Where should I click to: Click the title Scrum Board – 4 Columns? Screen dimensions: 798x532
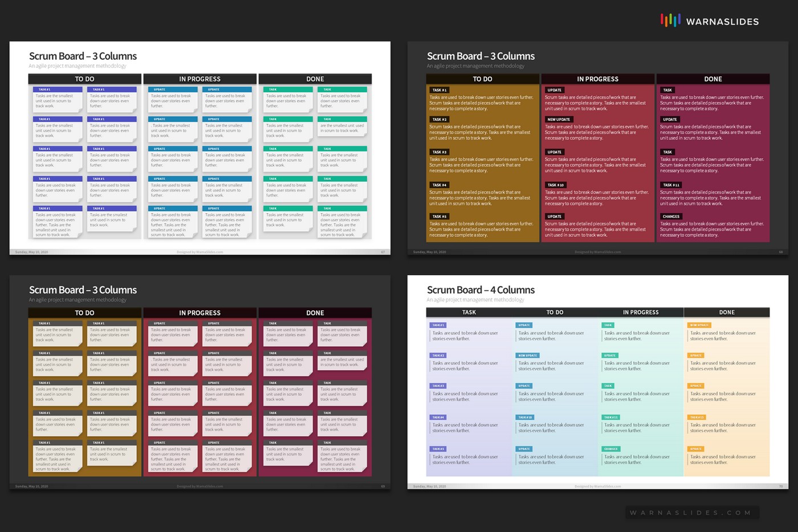pyautogui.click(x=481, y=290)
